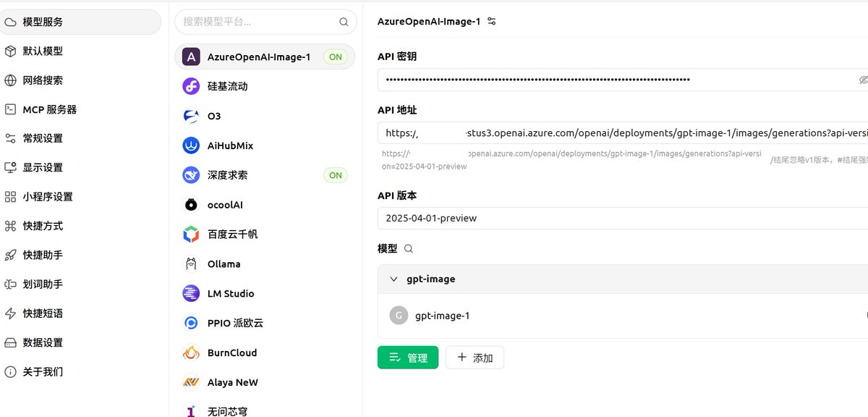Viewport: 868px width, 417px height.
Task: Click the AzureOpenAI-Image-1 heading text
Action: tap(429, 22)
